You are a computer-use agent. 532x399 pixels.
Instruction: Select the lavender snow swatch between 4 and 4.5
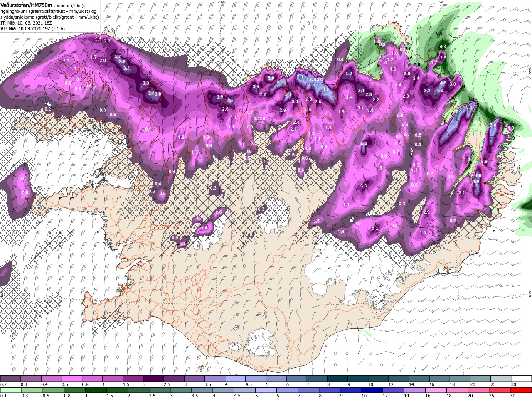click(235, 379)
